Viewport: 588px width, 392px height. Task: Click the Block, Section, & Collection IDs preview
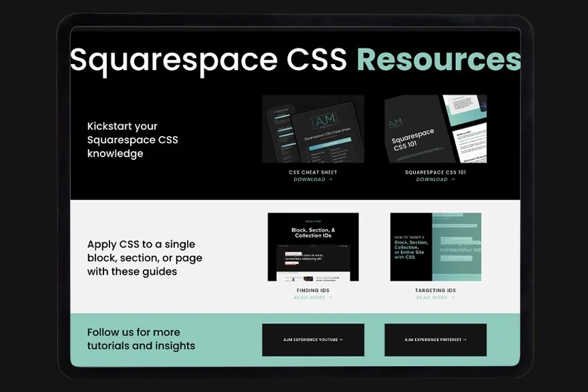pyautogui.click(x=312, y=248)
